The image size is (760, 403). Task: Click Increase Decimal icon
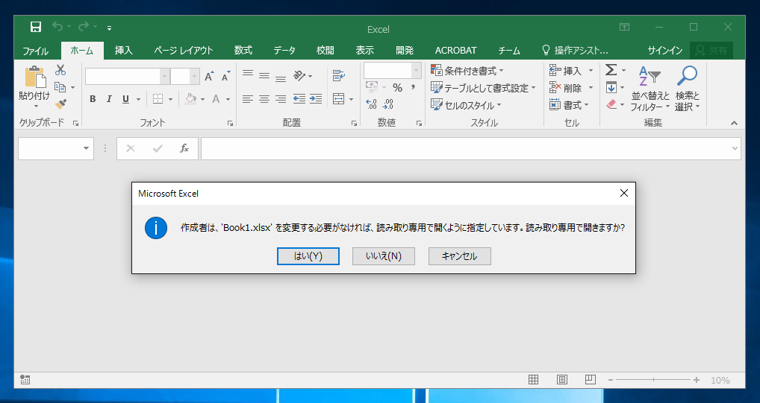pos(371,104)
